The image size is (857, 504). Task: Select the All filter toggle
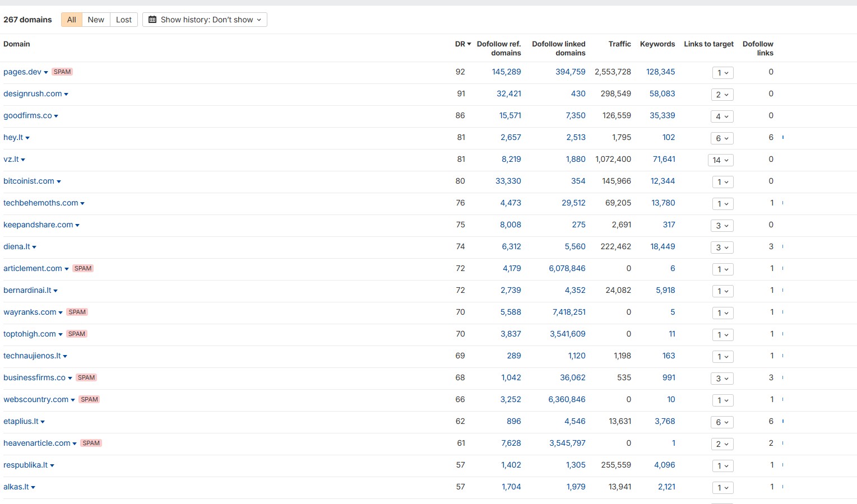[71, 20]
